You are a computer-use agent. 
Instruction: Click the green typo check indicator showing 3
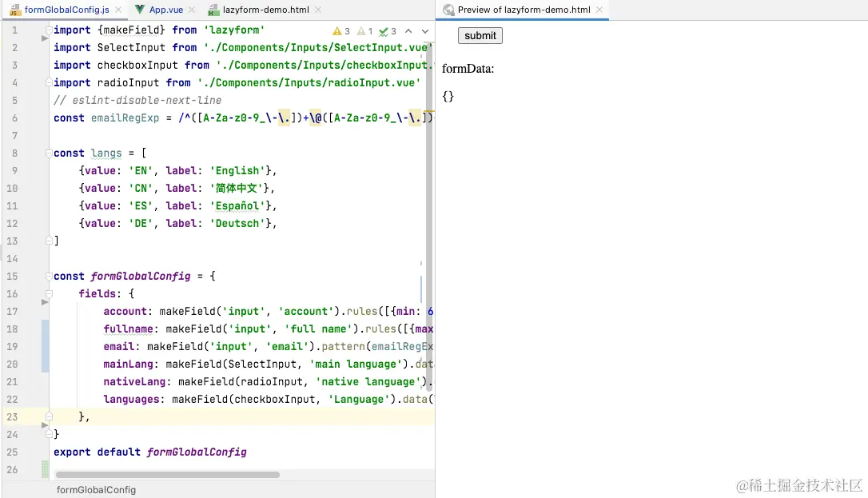point(388,31)
